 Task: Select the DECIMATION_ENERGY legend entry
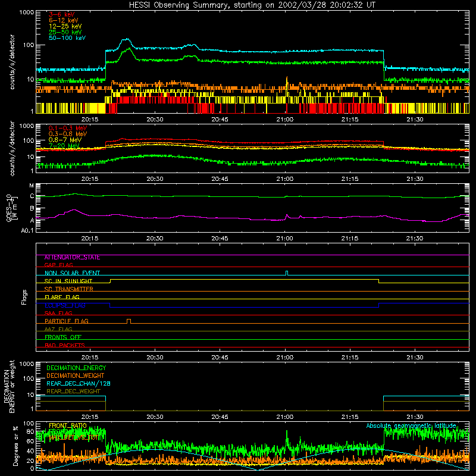[x=76, y=368]
